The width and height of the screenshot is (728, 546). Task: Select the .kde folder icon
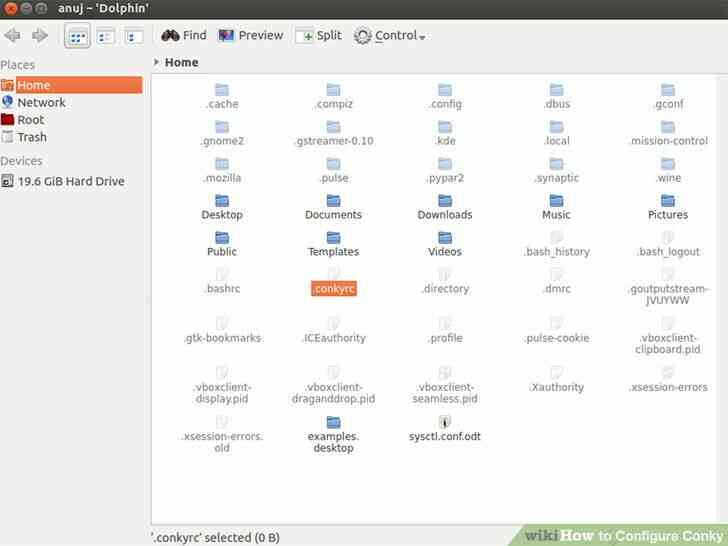[x=445, y=127]
